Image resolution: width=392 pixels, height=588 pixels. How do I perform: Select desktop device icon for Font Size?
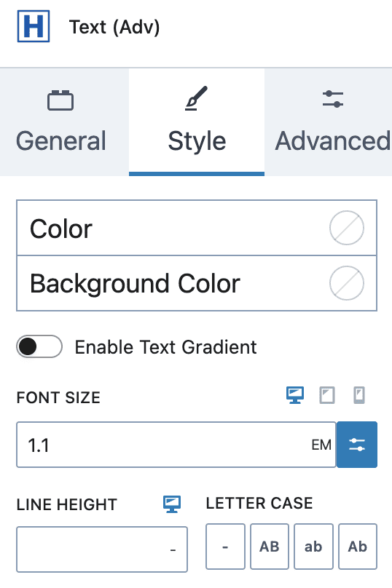click(295, 395)
